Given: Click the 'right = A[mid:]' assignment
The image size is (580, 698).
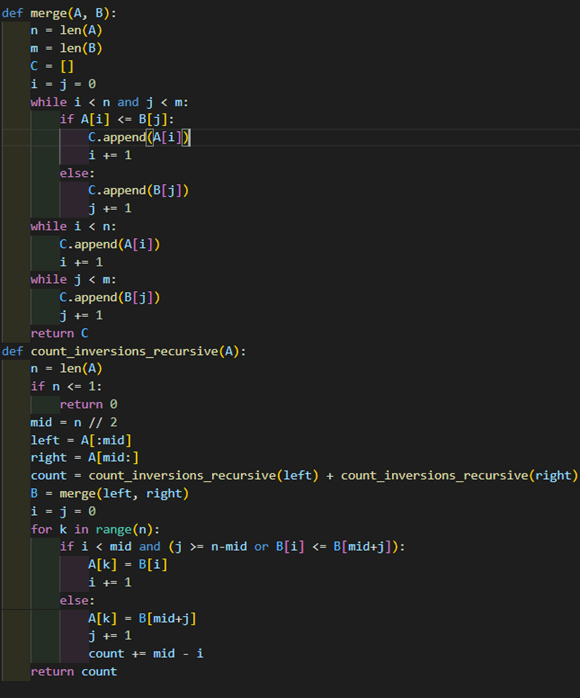Looking at the screenshot, I should click(x=85, y=458).
